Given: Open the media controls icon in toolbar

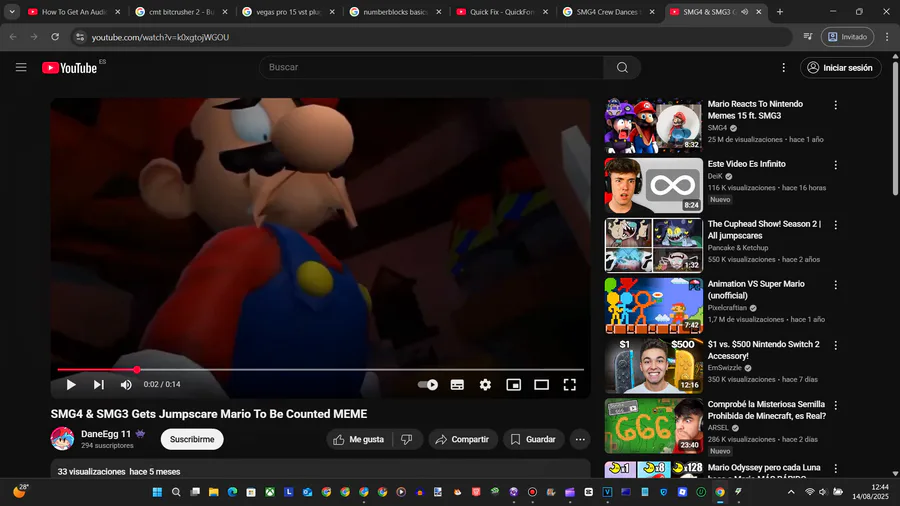Looking at the screenshot, I should click(808, 37).
